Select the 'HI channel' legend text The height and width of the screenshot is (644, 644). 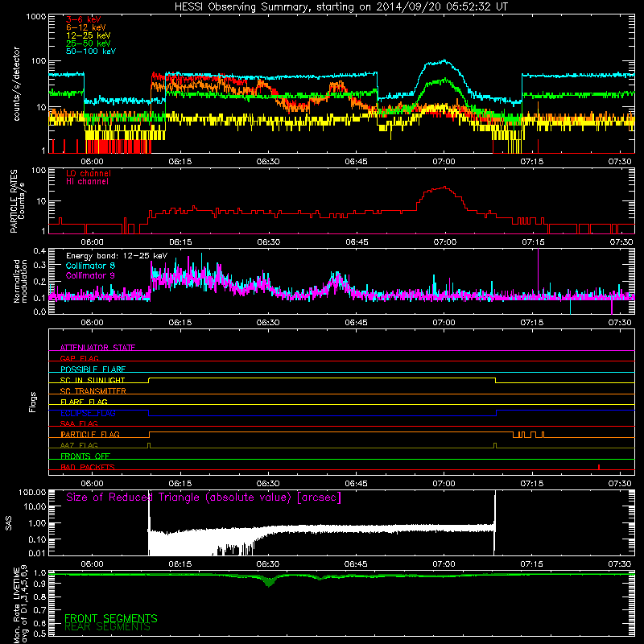[x=88, y=182]
